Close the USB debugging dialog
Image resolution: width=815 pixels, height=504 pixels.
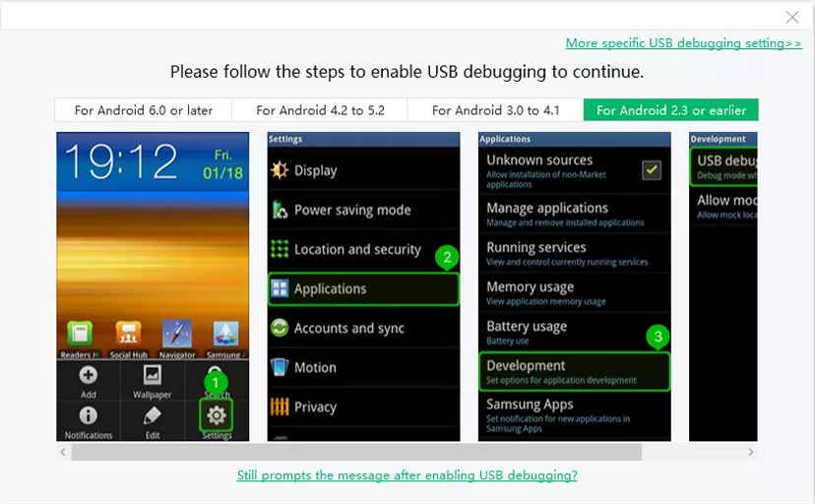click(x=792, y=17)
